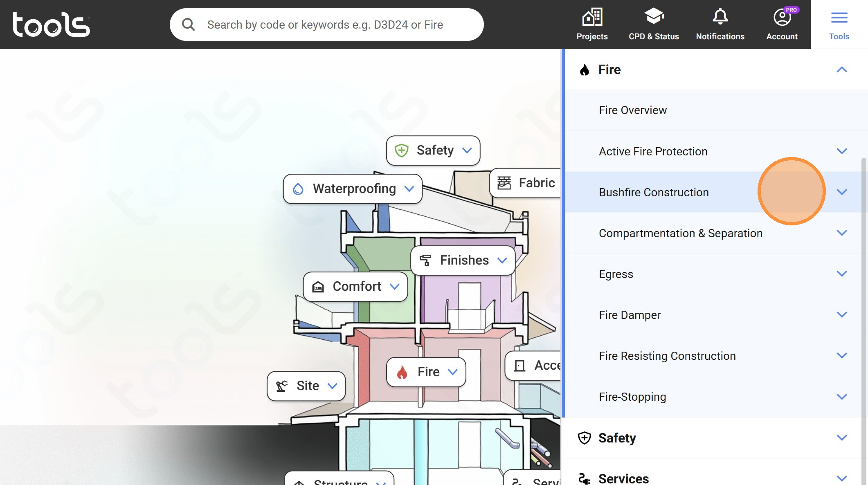Click the Fire flame icon in sidebar
This screenshot has height=485, width=868.
[x=585, y=70]
